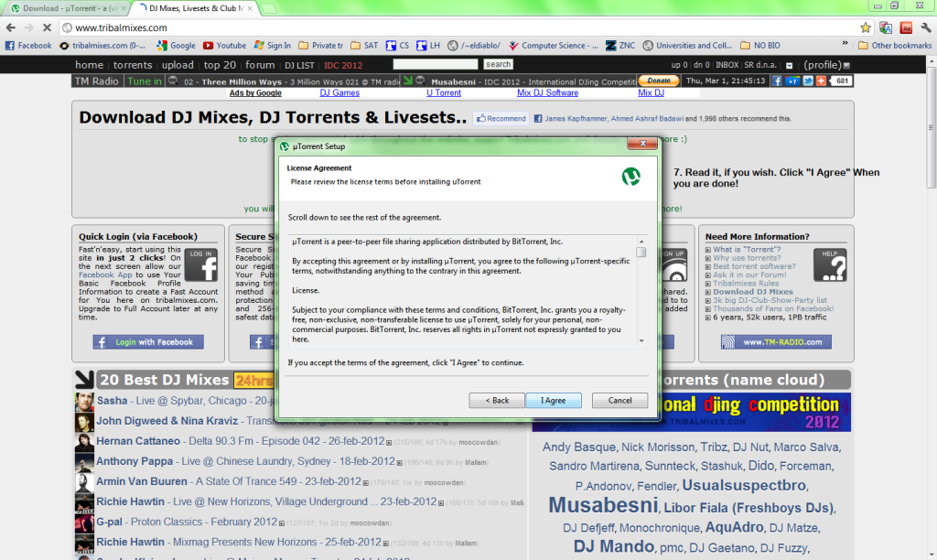Open the torrents menu item
The height and width of the screenshot is (560, 937).
pyautogui.click(x=133, y=65)
